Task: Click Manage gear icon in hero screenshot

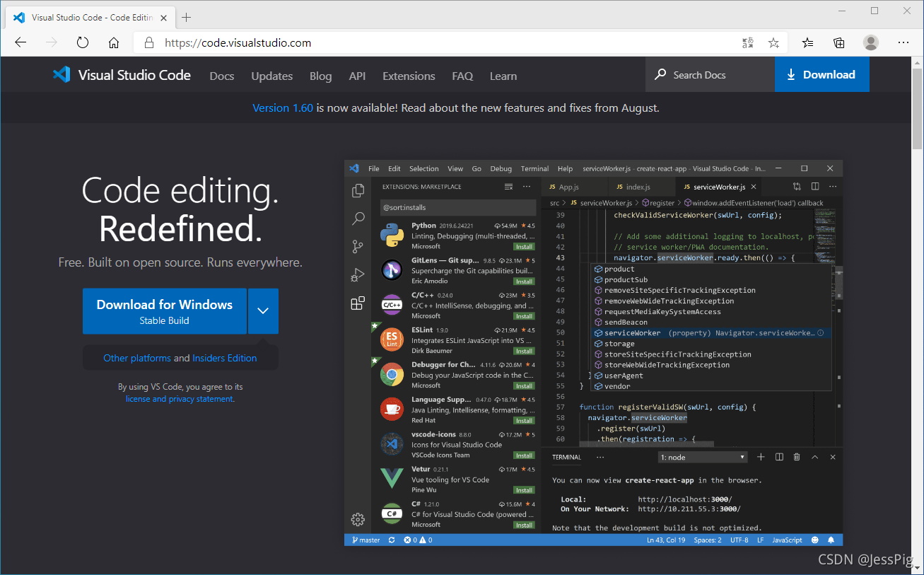Action: [358, 519]
